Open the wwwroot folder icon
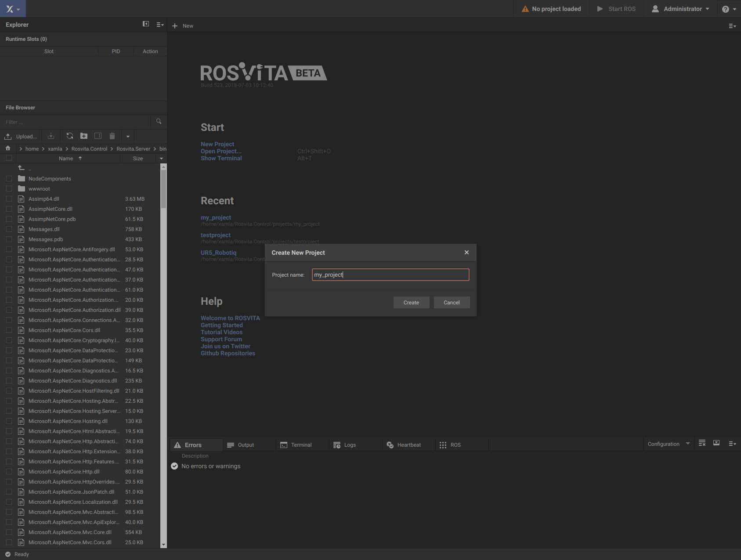 tap(21, 188)
